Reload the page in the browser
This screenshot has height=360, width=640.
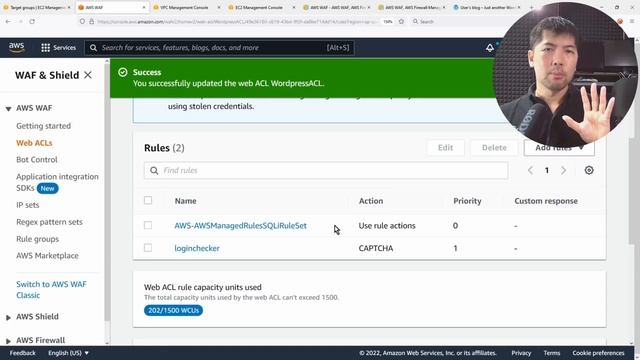pos(32,21)
